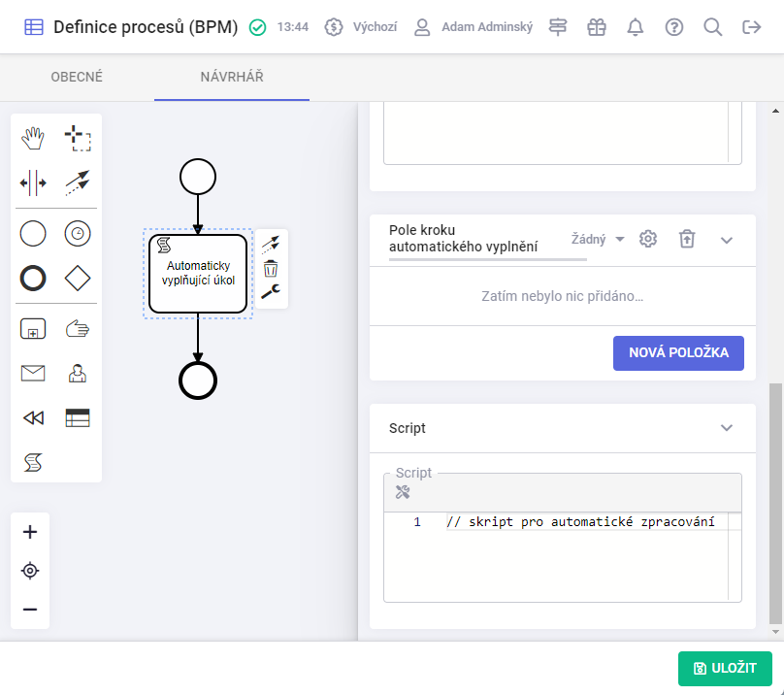Open settings gear for Pole kroku section

click(x=648, y=239)
